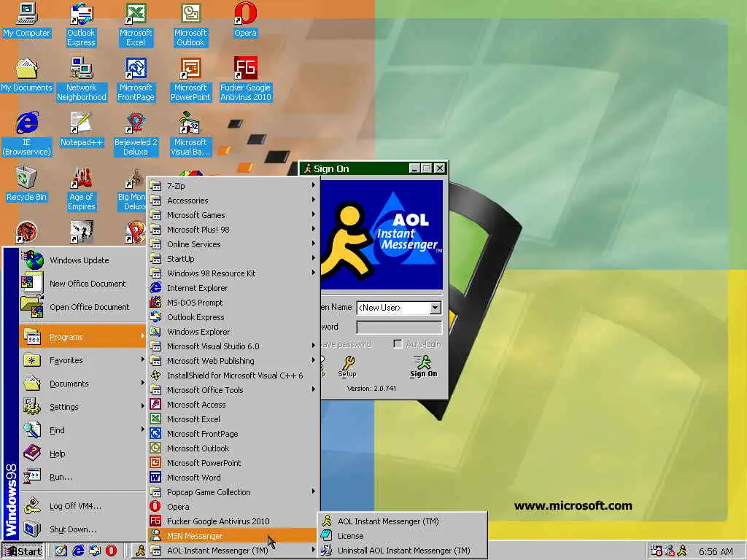Click the AOL Instant Messenger logo banner
The image size is (747, 560).
coord(382,235)
